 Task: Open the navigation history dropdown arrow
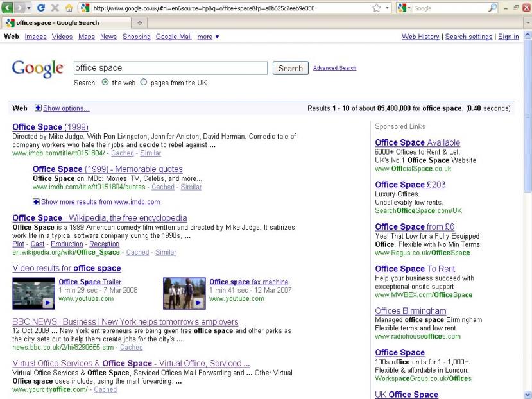(28, 8)
